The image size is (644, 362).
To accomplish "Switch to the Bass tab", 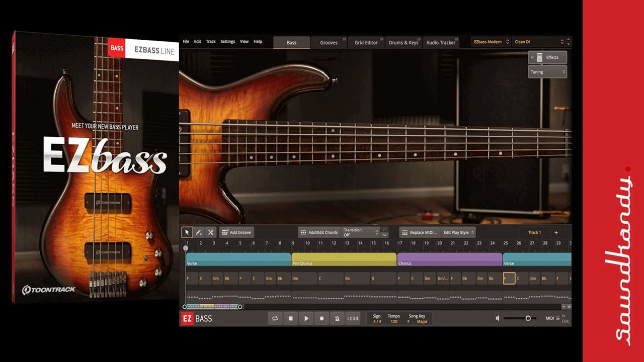I will [292, 42].
